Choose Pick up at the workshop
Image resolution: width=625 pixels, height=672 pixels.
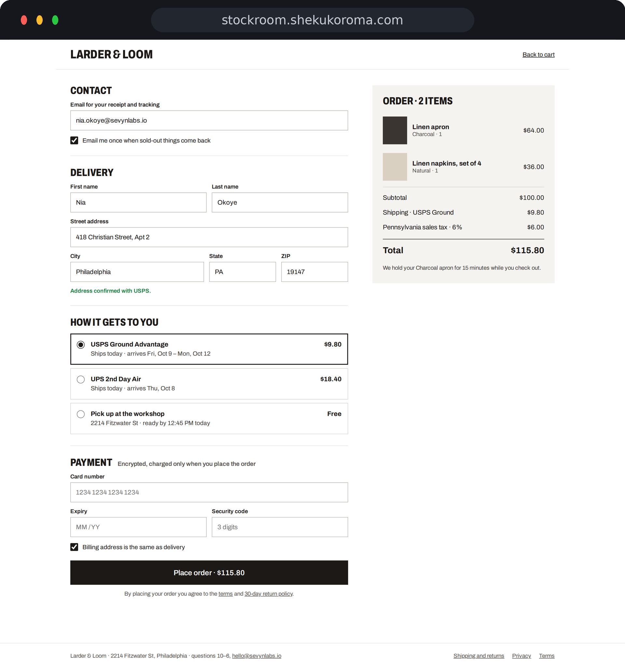pyautogui.click(x=209, y=418)
